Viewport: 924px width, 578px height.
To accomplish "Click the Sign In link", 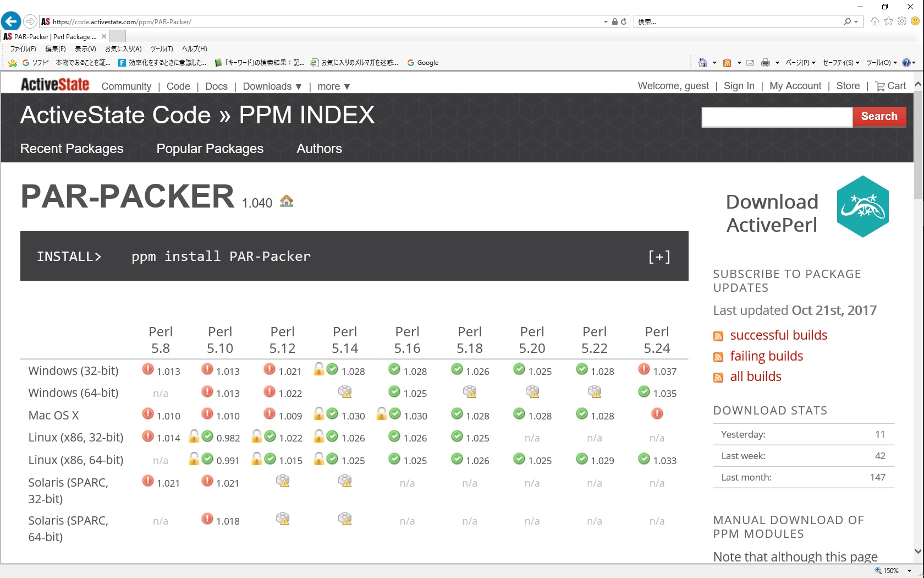I will 739,86.
